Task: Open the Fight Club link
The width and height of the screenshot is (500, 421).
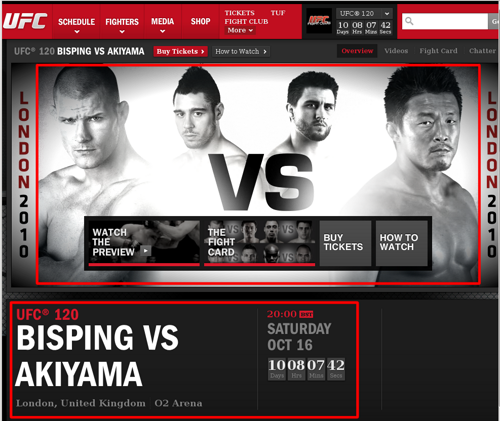Action: coord(246,22)
